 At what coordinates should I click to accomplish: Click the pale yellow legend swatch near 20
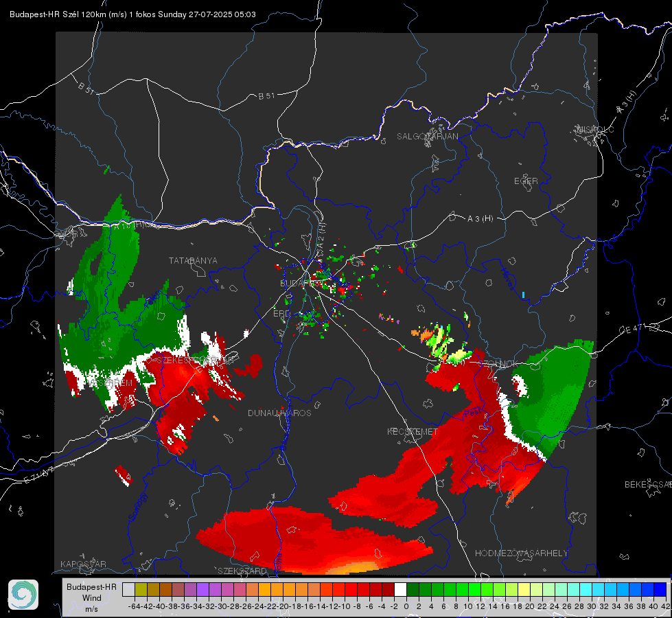pyautogui.click(x=524, y=590)
